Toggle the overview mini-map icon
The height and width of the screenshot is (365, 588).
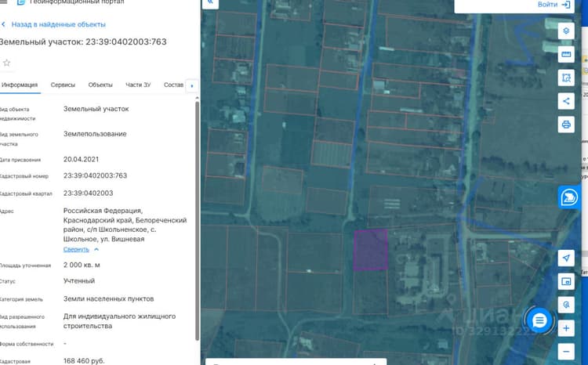[x=566, y=281]
